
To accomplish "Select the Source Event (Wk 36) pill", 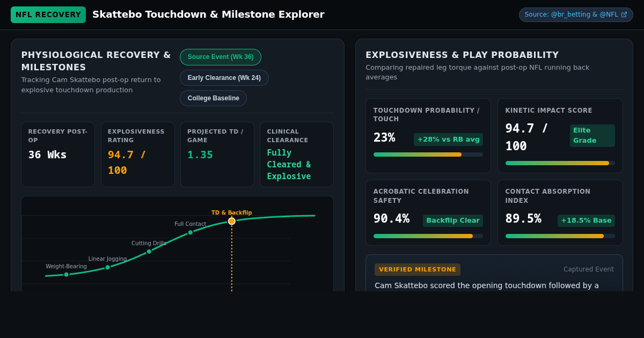I will point(221,57).
